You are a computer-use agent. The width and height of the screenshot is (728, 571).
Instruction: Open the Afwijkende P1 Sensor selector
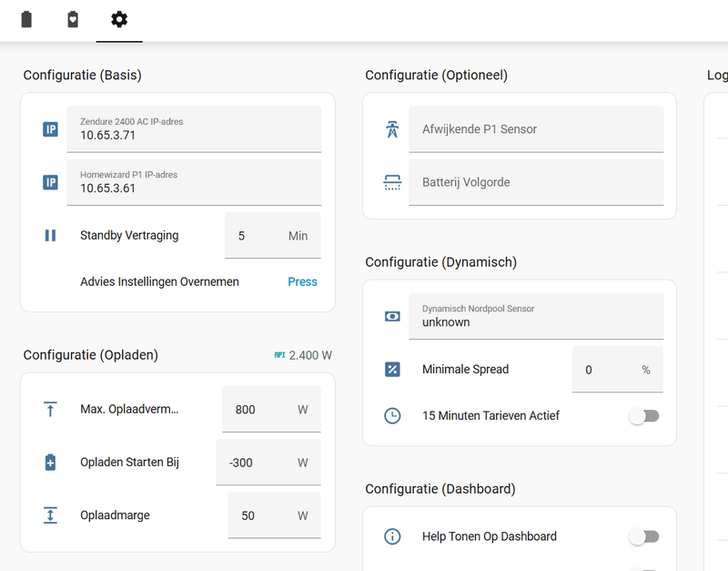tap(535, 129)
